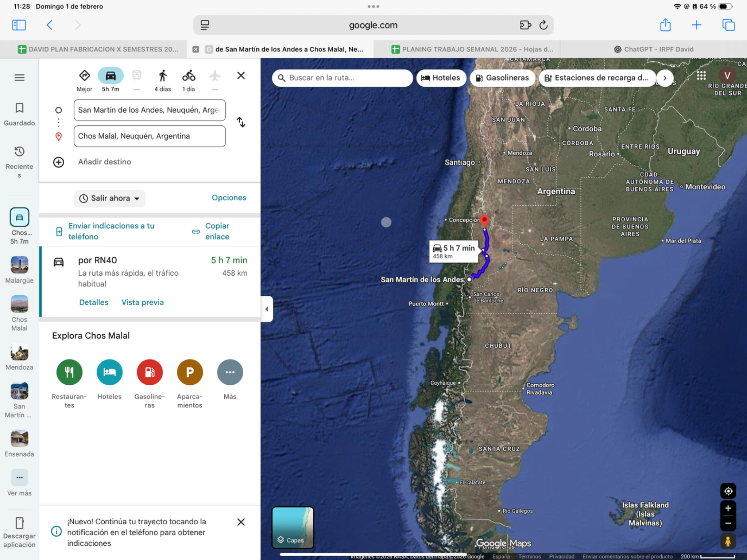747x560 pixels.
Task: Open the Salir ahora dropdown
Action: click(109, 198)
